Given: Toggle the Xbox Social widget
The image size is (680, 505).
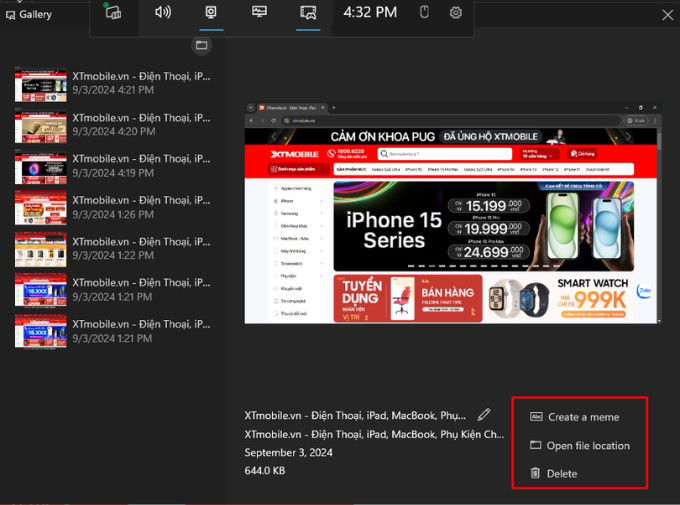Looking at the screenshot, I should click(x=308, y=13).
